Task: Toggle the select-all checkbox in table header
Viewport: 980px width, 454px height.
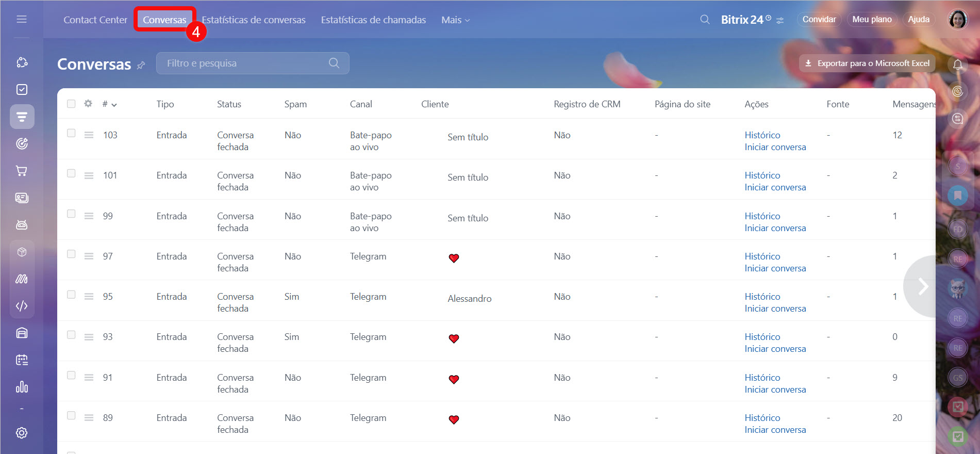Action: tap(71, 104)
